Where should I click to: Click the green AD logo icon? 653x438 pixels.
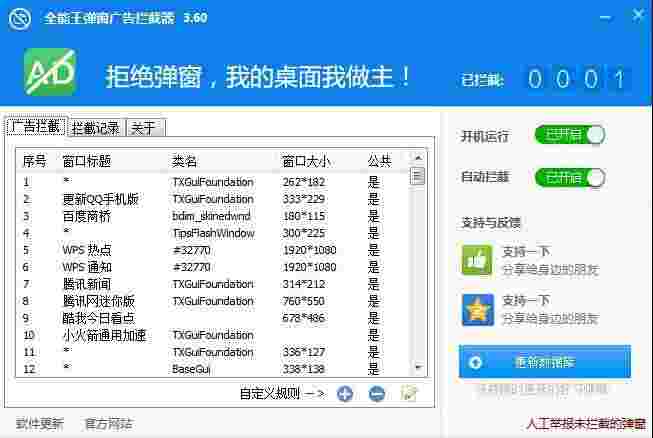click(50, 72)
